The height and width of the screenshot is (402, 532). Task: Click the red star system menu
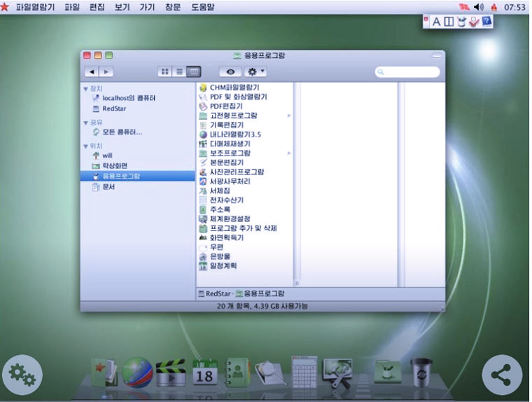[x=5, y=7]
